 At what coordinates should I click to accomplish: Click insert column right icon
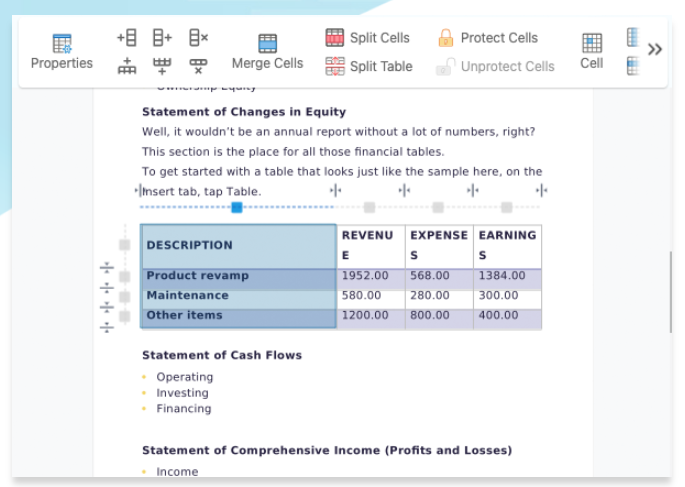pyautogui.click(x=162, y=38)
